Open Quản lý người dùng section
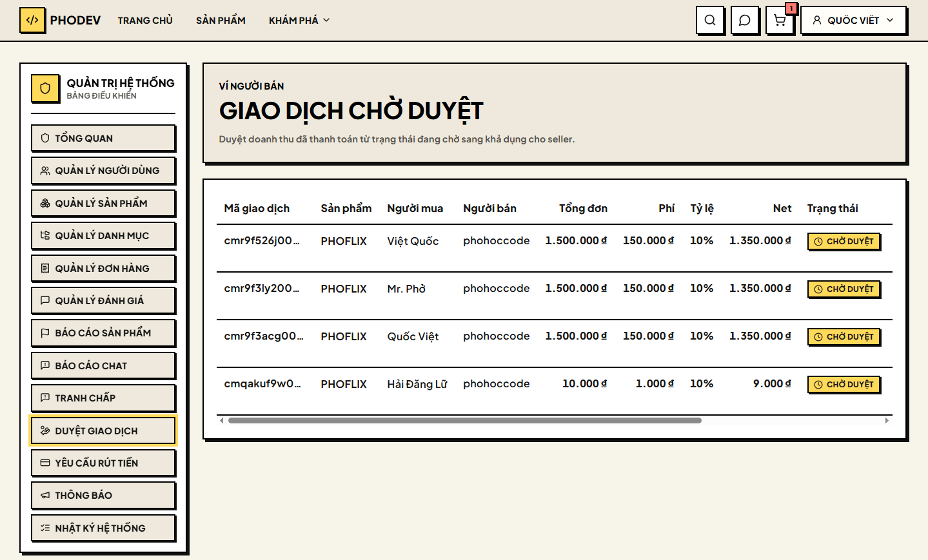 coord(103,170)
